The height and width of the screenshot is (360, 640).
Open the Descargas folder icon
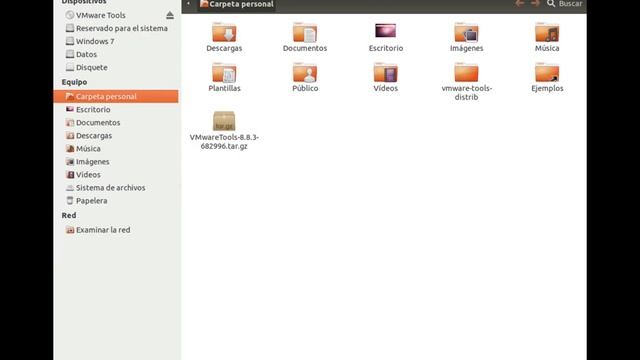point(224,32)
